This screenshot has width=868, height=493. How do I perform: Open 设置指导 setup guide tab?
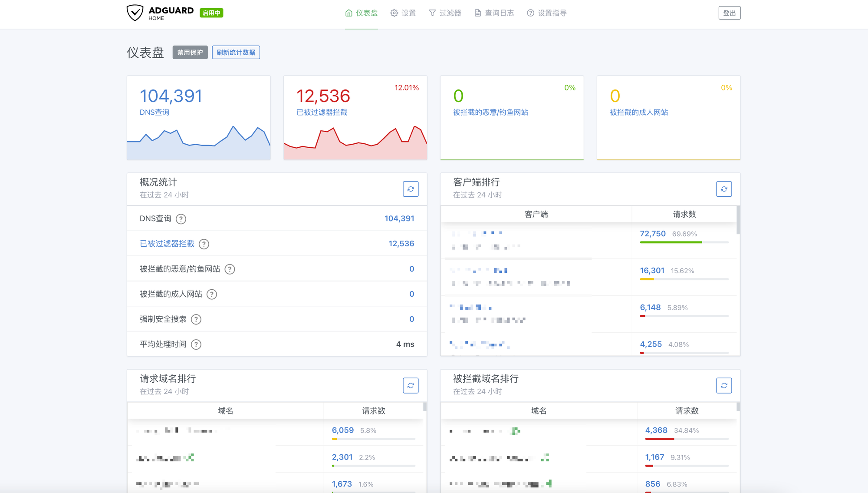(x=547, y=13)
